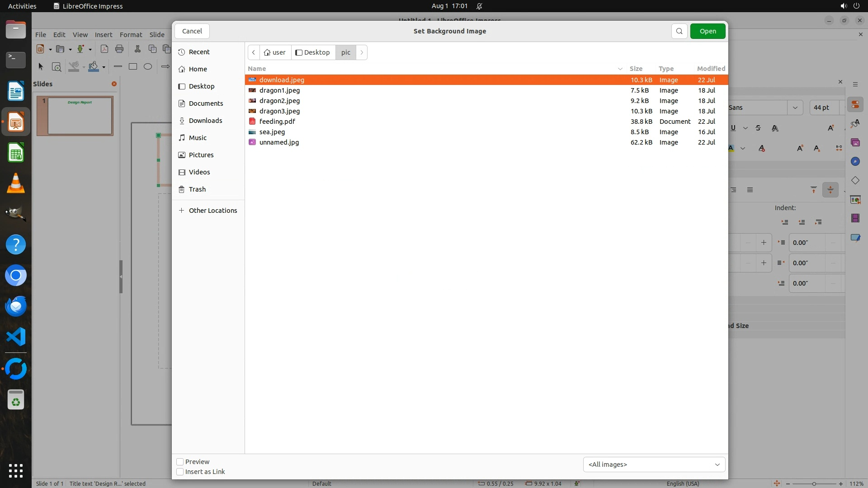Open the Navigator sidebar compass icon
868x488 pixels.
pyautogui.click(x=855, y=162)
